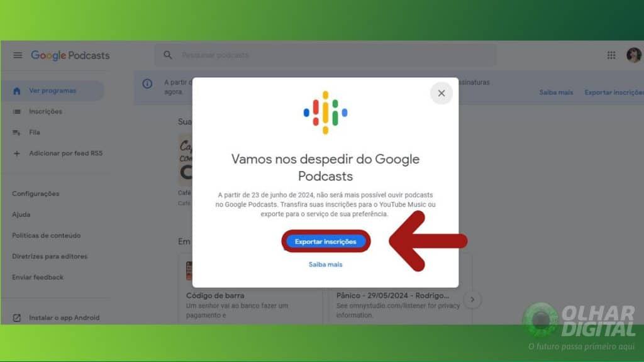Select Ver programas in sidebar
Image resolution: width=644 pixels, height=362 pixels.
[x=53, y=90]
